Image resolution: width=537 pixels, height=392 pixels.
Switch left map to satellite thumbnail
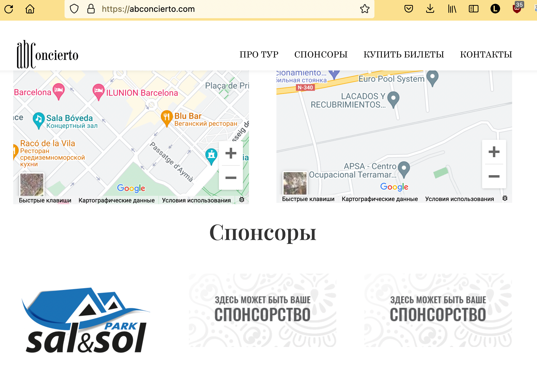[32, 184]
